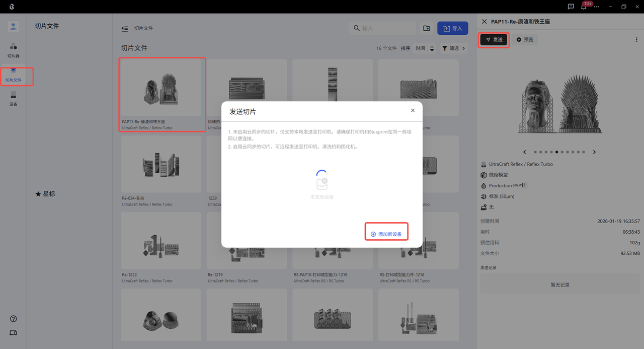
Task: Click the screen-device icon at sidebar bottom
Action: coord(14,333)
